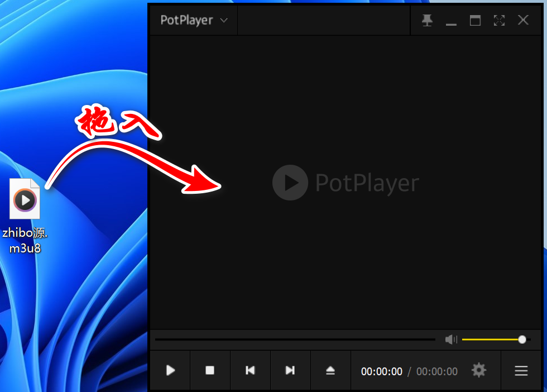Click the PotPlayer title bar area
Image resolution: width=547 pixels, height=392 pixels.
pyautogui.click(x=324, y=20)
